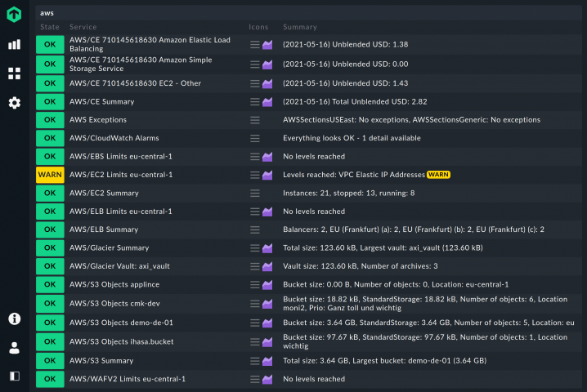Open action menu for AWS/CE Summary

coord(255,102)
